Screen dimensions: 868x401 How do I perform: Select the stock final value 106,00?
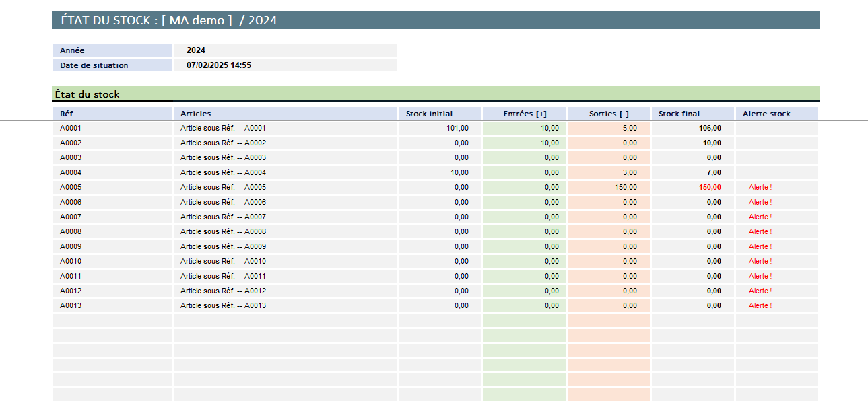coord(710,128)
